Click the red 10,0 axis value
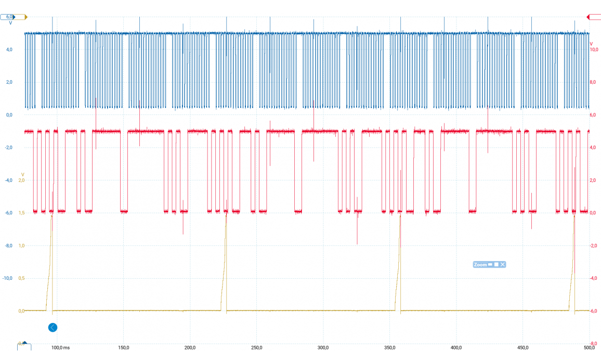This screenshot has width=601, height=364. click(x=593, y=50)
